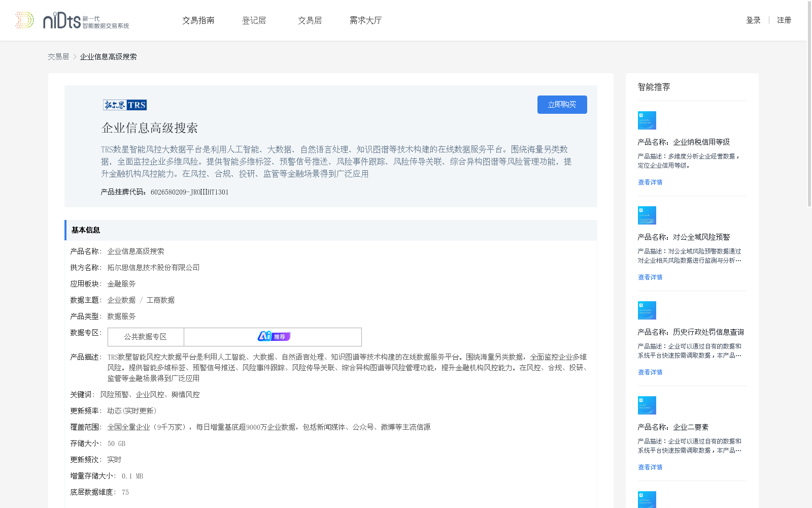View details of 企业二要素

(650, 467)
